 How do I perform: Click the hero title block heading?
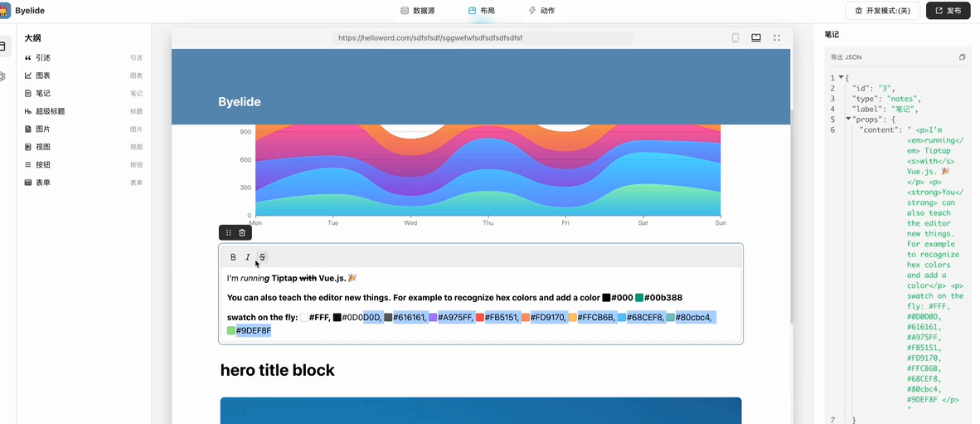(x=278, y=370)
